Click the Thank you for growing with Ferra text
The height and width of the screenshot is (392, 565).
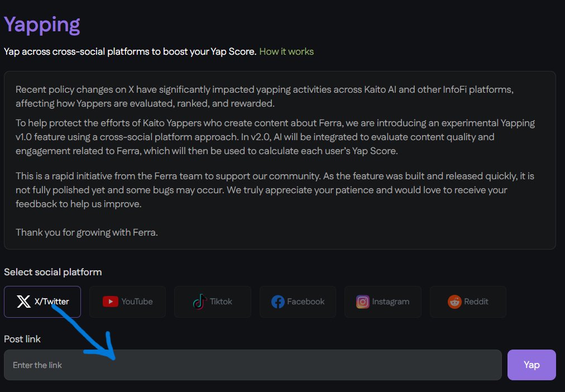[x=87, y=232]
